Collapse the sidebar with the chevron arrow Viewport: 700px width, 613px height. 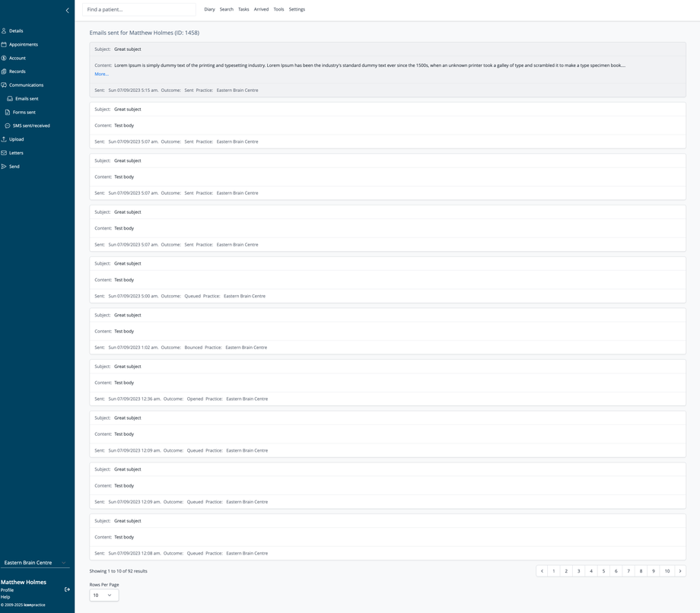[x=68, y=10]
